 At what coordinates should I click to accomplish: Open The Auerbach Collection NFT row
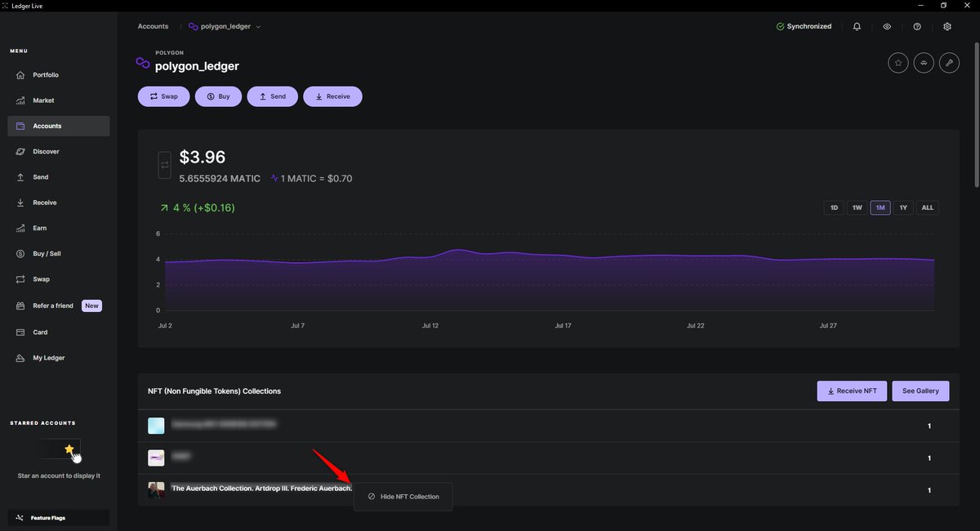click(x=548, y=490)
